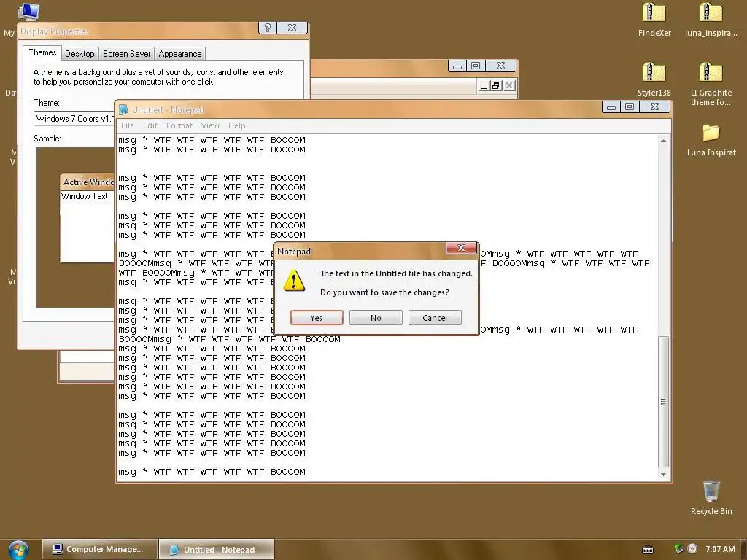Screen dimensions: 747x560
Task: Click No in the Notepad save dialog
Action: (376, 318)
